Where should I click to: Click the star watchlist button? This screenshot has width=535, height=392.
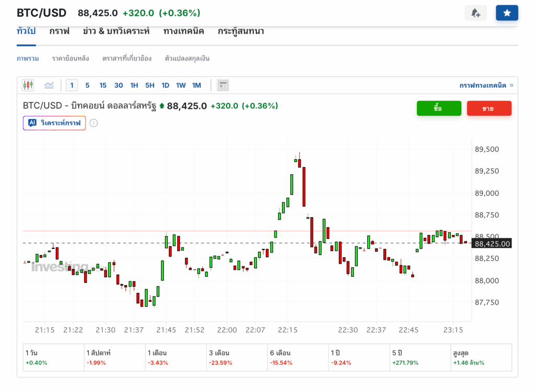pyautogui.click(x=507, y=13)
